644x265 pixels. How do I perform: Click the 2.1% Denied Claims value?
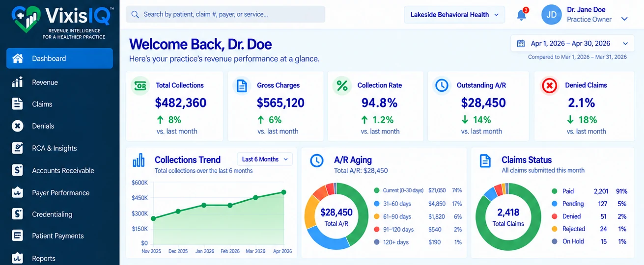(x=581, y=103)
